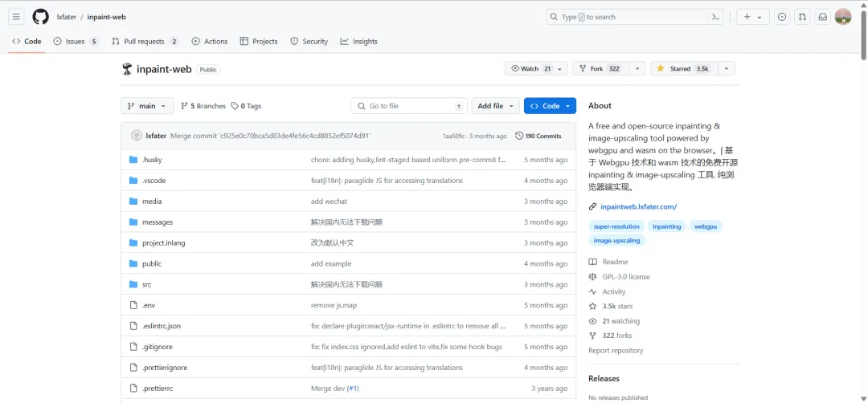
Task: Click the .prettierrc file icon
Action: point(133,389)
